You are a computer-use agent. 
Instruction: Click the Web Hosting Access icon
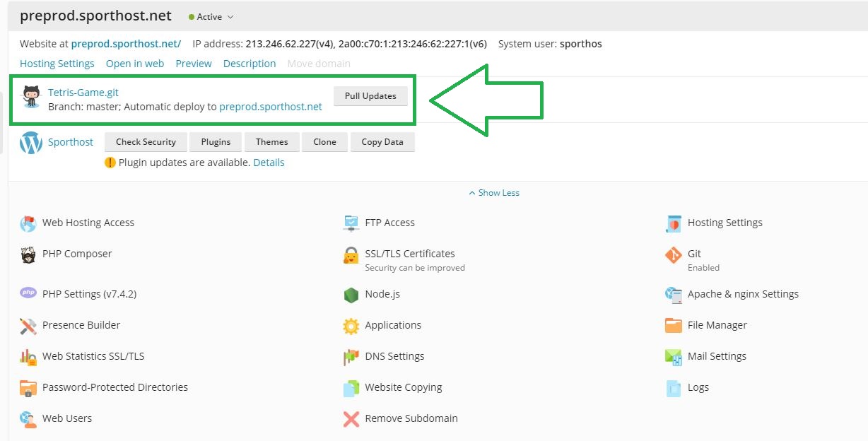(x=28, y=223)
